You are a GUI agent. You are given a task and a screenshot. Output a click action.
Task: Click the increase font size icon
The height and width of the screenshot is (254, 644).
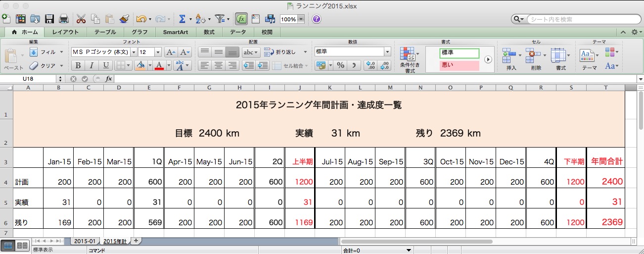[x=170, y=52]
